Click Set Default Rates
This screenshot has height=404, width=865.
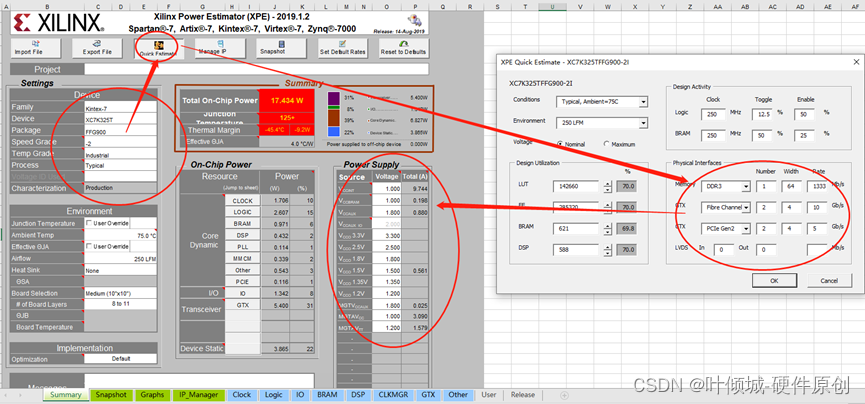[343, 48]
